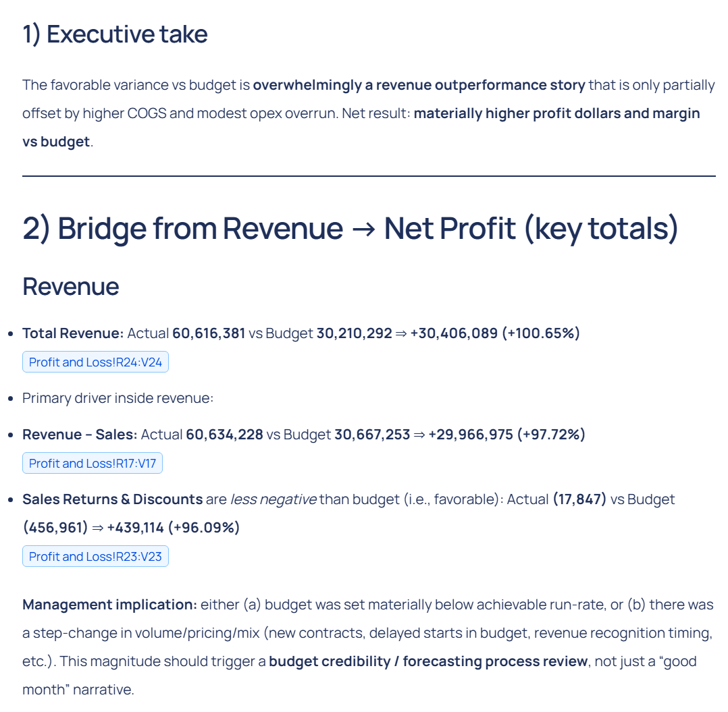
Task: Click the "1) Executive take" heading
Action: tap(115, 34)
